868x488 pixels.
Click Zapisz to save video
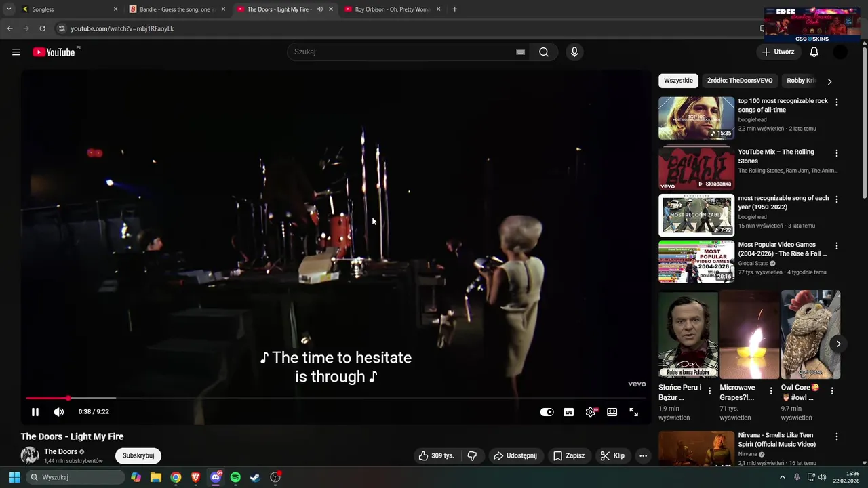(x=569, y=456)
